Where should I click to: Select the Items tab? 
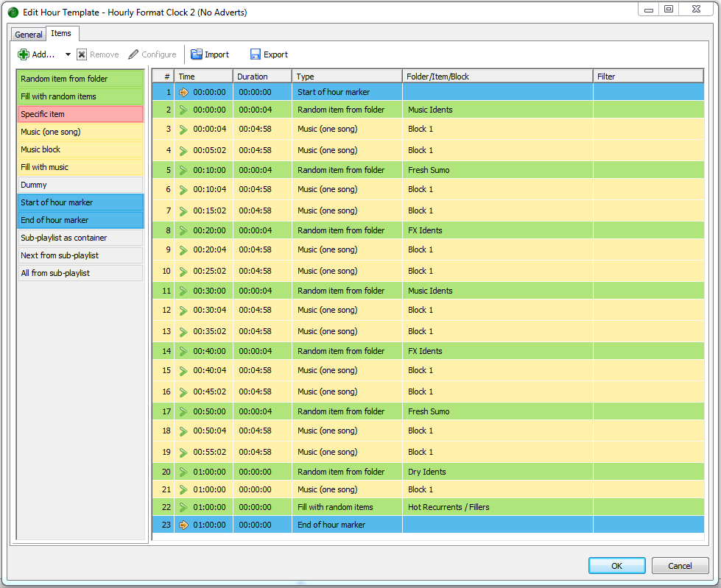[61, 34]
